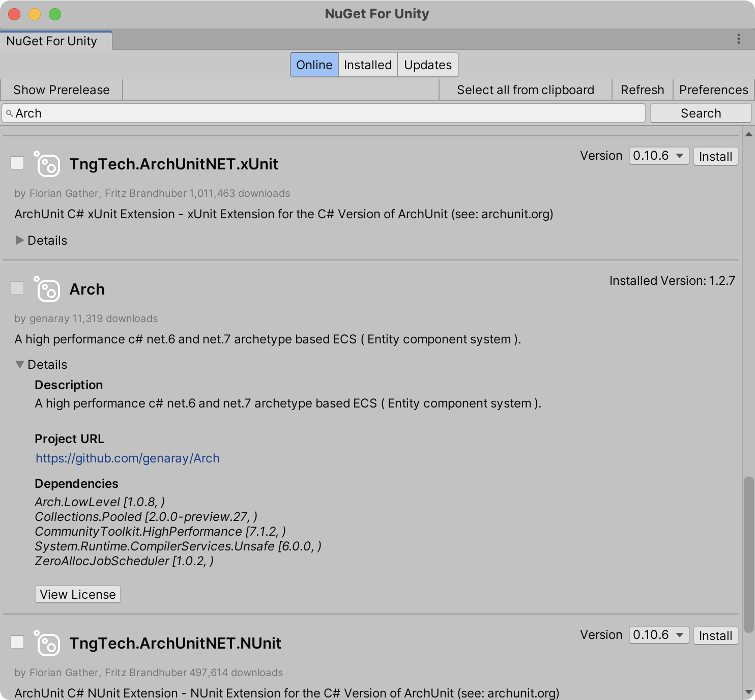Switch to the Installed tab

368,65
